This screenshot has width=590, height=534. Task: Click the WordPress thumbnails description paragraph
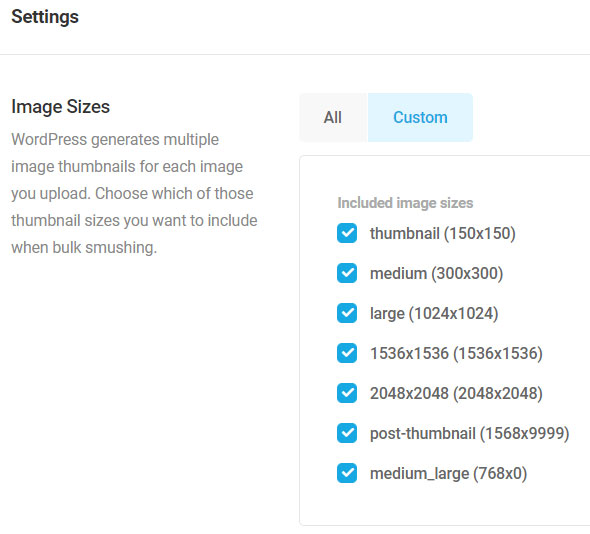pyautogui.click(x=134, y=193)
